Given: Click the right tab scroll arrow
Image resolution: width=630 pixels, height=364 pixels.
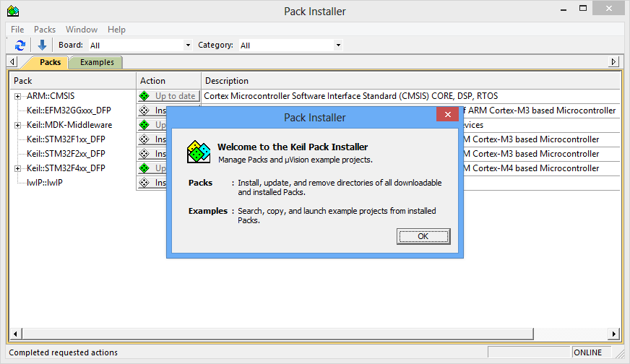Looking at the screenshot, I should [x=613, y=62].
